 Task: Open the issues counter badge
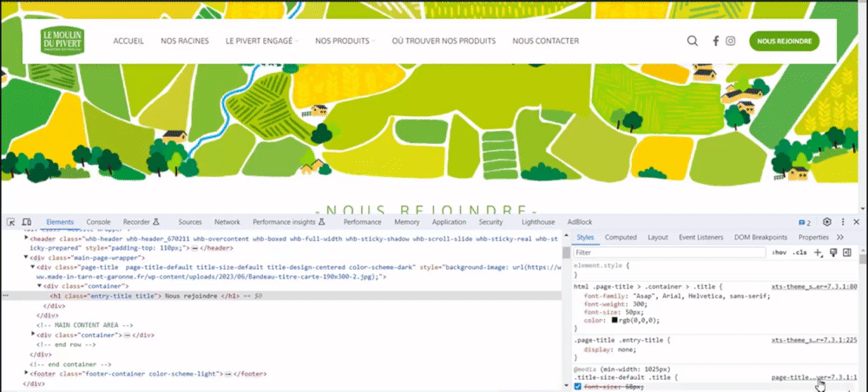805,222
